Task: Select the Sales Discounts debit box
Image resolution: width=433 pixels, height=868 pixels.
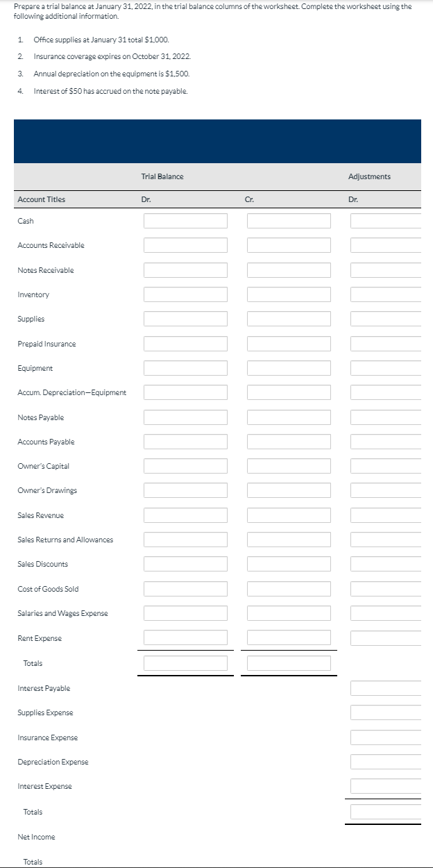Action: tap(185, 564)
